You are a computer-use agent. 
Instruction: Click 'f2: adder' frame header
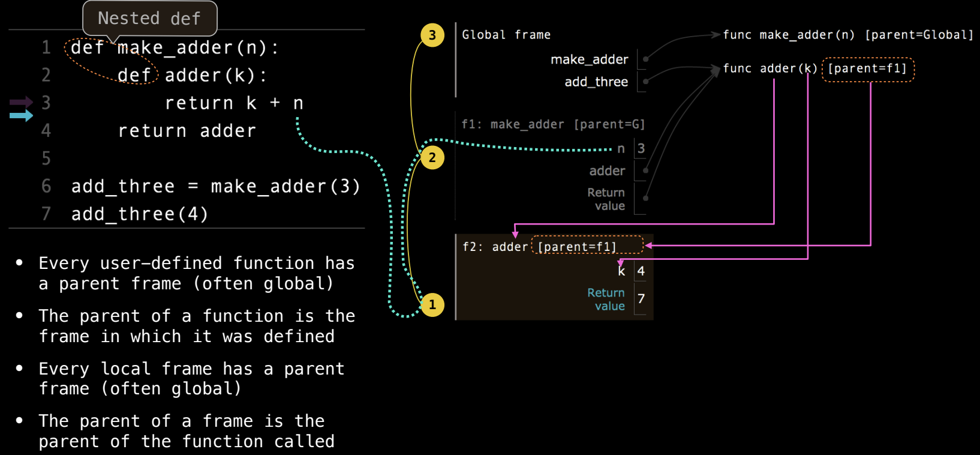[495, 247]
